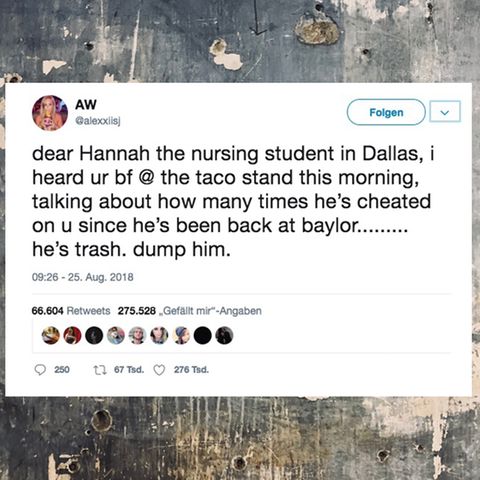The height and width of the screenshot is (480, 480).
Task: Click the AW display name
Action: 86,105
